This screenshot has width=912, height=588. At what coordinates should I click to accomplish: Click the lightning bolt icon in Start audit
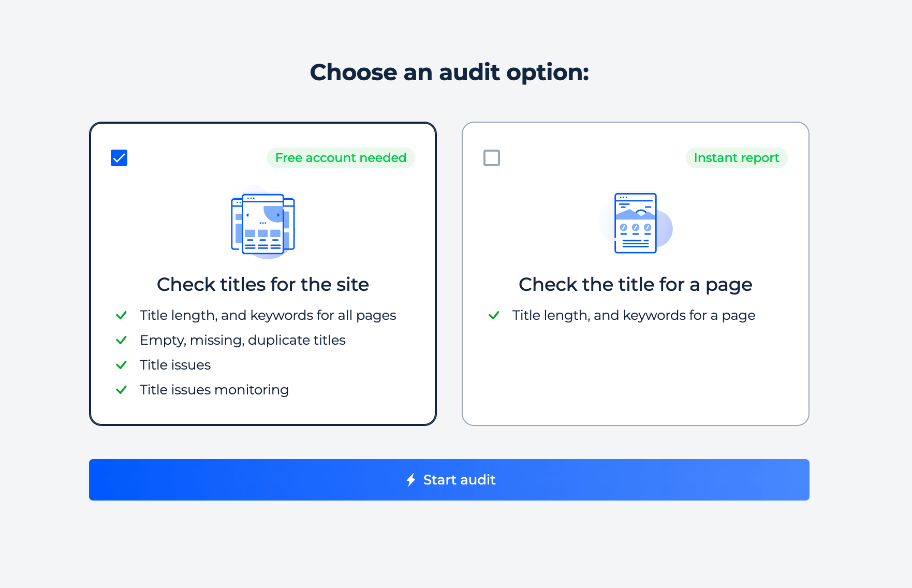[x=411, y=480]
